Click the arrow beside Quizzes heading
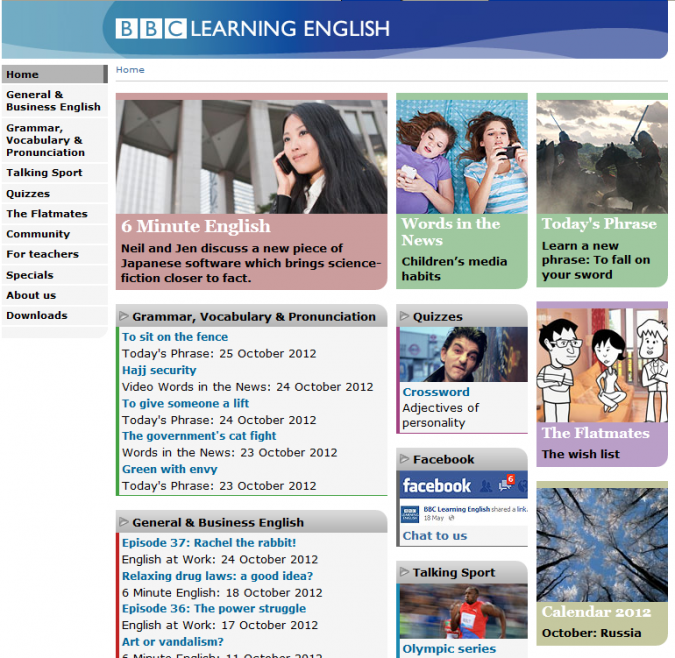675x658 pixels. (x=404, y=317)
